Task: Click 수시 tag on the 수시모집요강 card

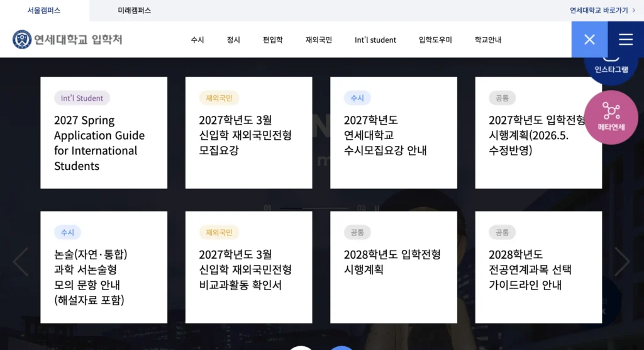Action: [357, 98]
